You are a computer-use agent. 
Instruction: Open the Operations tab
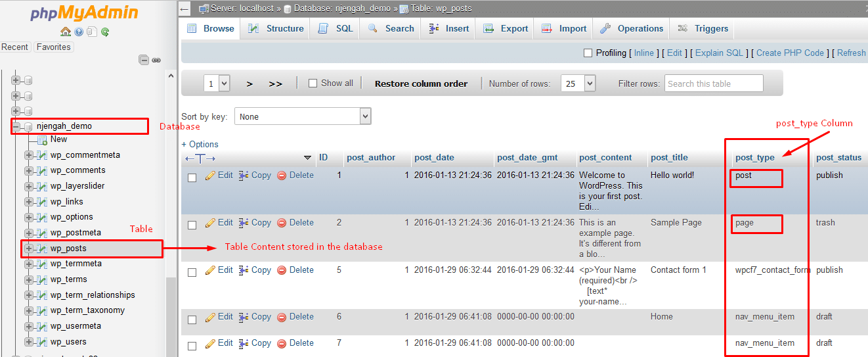click(x=632, y=28)
